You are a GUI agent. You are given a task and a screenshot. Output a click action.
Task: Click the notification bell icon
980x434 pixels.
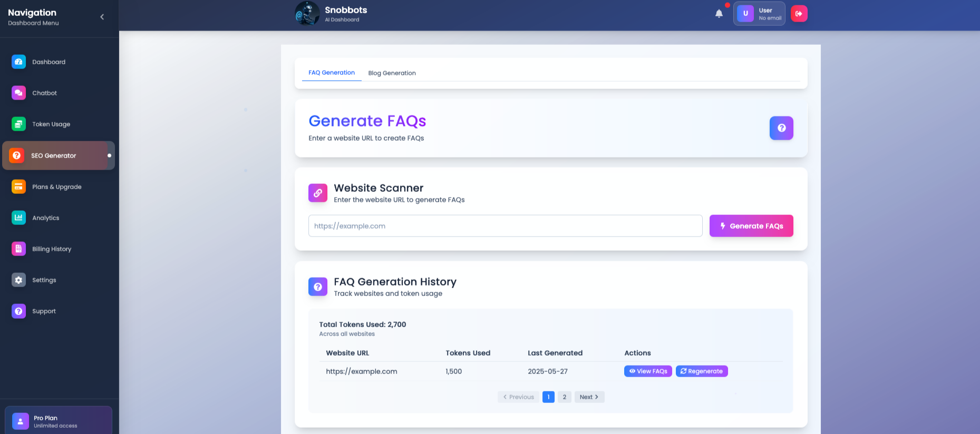pos(719,14)
